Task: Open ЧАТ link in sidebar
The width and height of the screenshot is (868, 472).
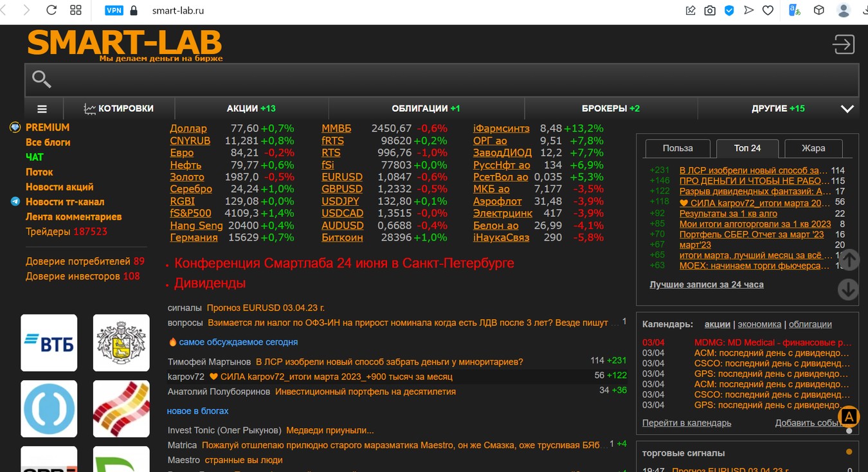Action: click(x=35, y=157)
